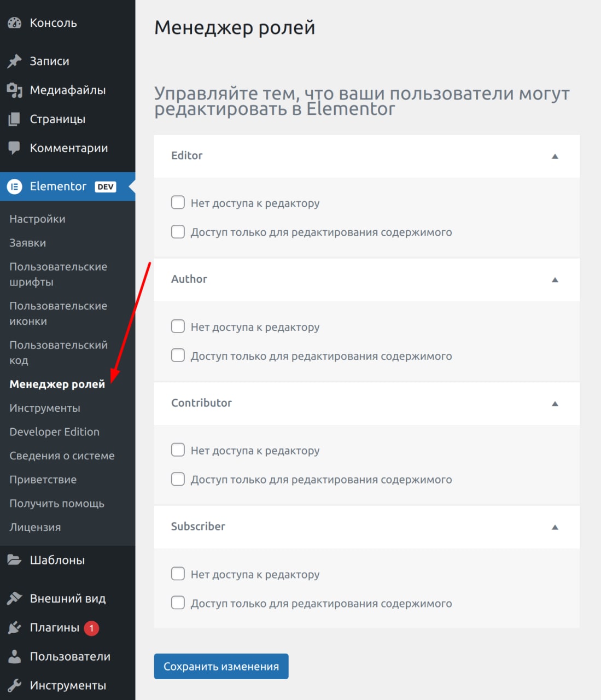The height and width of the screenshot is (700, 601).
Task: Go to Шаблоны menu label
Action: click(57, 560)
